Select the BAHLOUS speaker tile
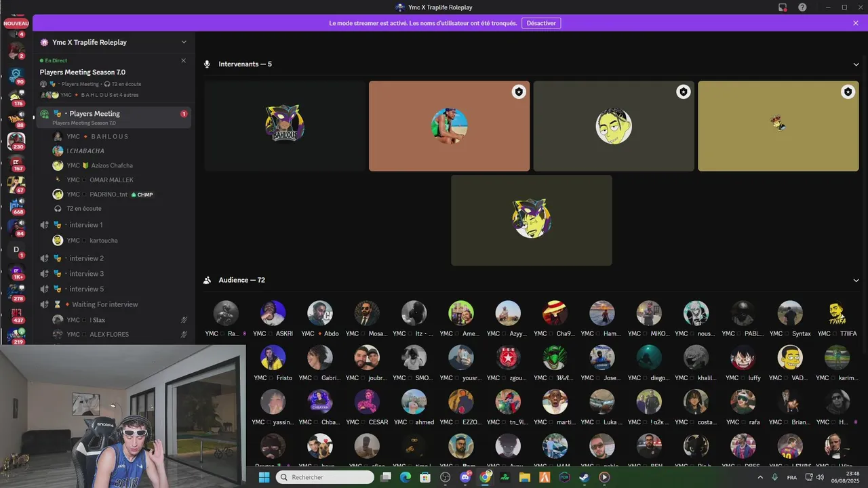868x488 pixels. coord(285,126)
